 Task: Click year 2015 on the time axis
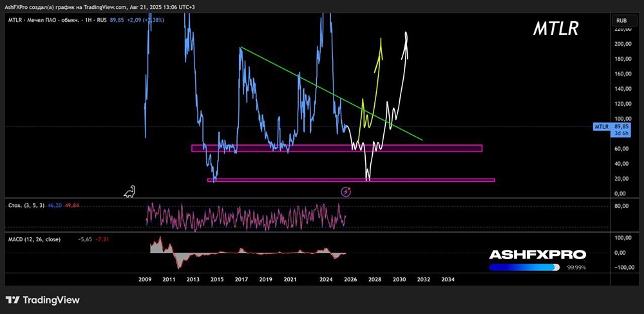pyautogui.click(x=217, y=279)
